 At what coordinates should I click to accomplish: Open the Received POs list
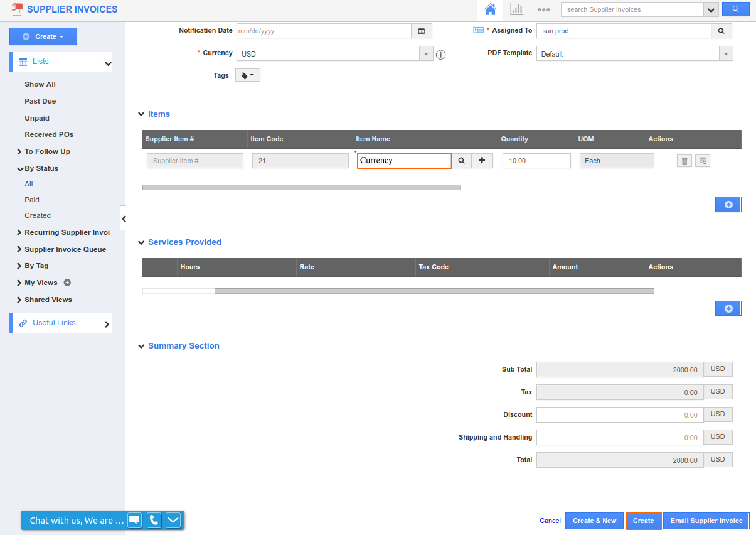pyautogui.click(x=49, y=134)
